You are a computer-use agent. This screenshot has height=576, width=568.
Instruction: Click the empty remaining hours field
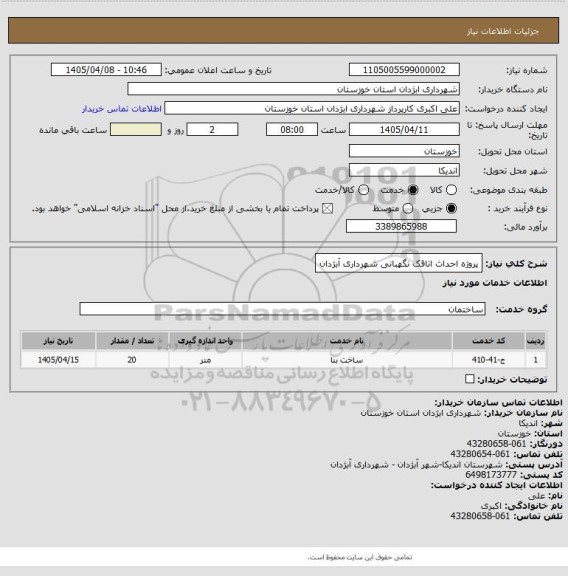[136, 130]
